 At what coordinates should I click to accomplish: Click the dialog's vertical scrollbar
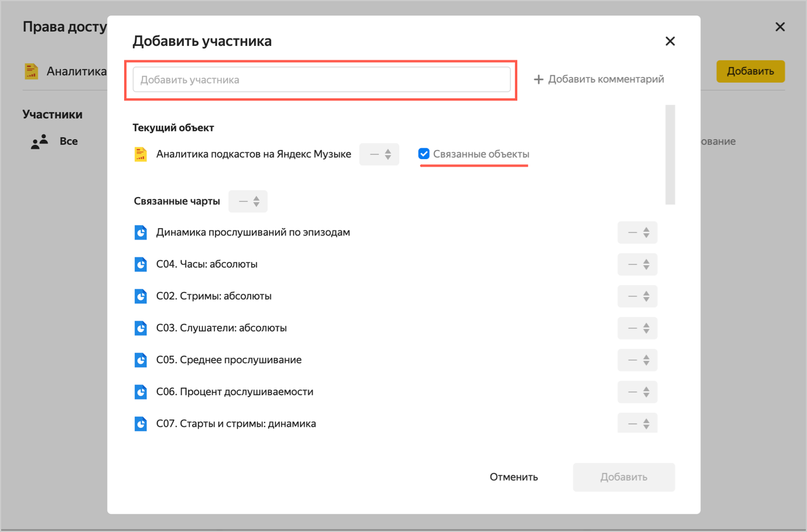[x=670, y=155]
